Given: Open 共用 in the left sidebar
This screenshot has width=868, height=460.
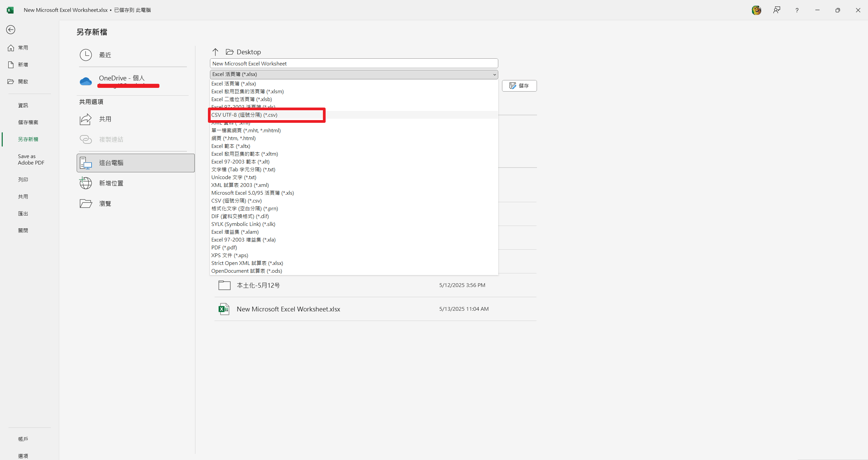Looking at the screenshot, I should [23, 197].
